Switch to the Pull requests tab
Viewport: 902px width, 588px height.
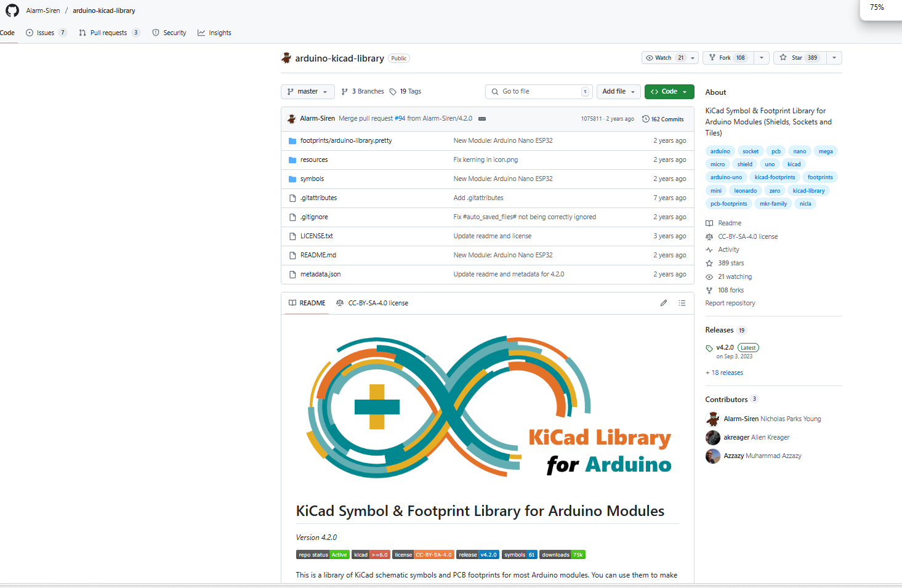coord(108,33)
